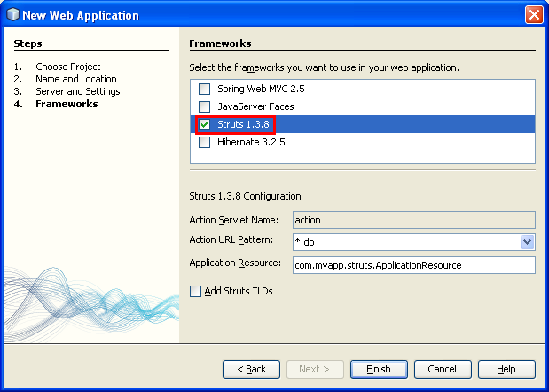Click the disabled Next button
549x392 pixels.
coord(315,369)
